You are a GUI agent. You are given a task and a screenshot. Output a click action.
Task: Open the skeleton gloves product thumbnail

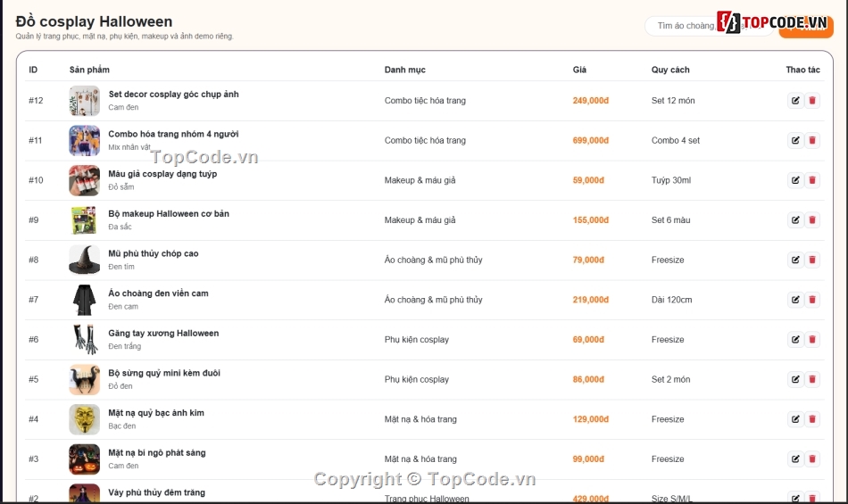(85, 339)
